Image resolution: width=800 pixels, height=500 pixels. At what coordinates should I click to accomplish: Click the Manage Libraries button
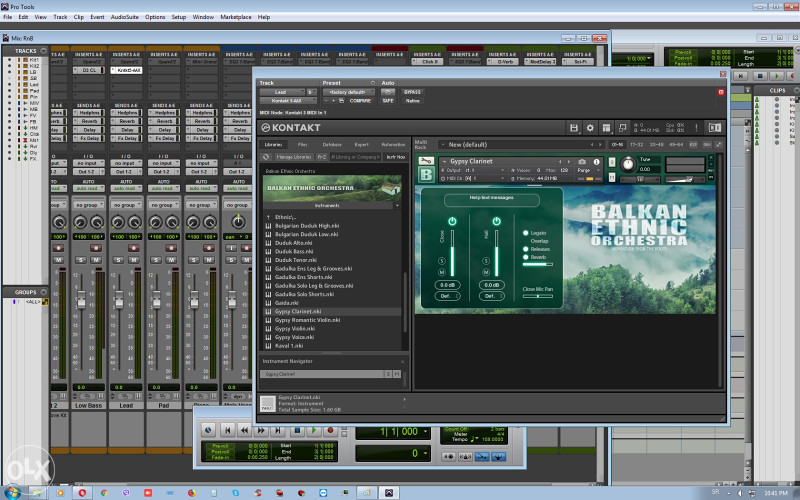click(293, 157)
